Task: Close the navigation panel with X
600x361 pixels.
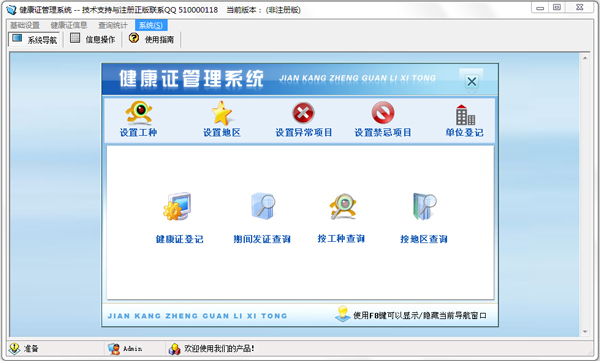Action: click(471, 81)
